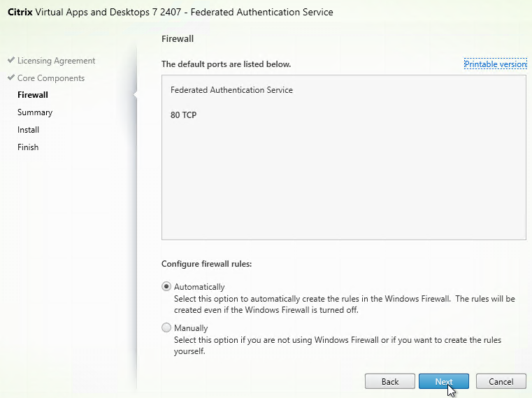Open the Licensing Agreement step label
The height and width of the screenshot is (398, 532).
pos(56,61)
